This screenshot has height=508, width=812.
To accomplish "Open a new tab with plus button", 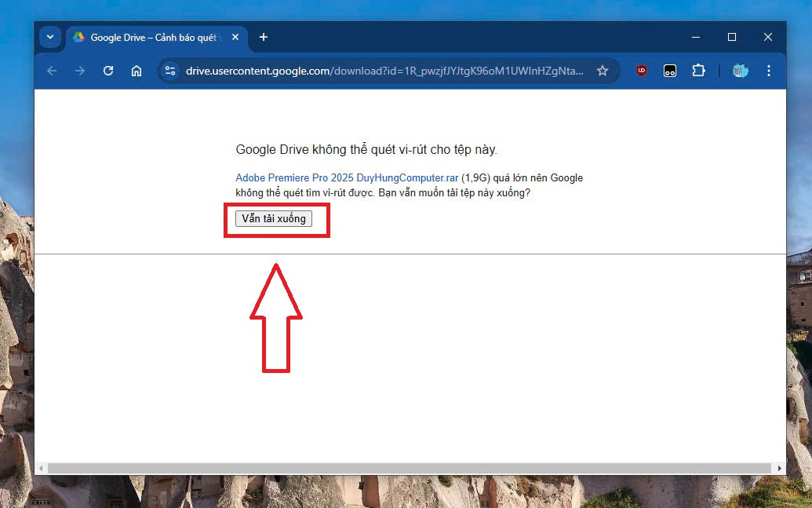I will tap(264, 37).
